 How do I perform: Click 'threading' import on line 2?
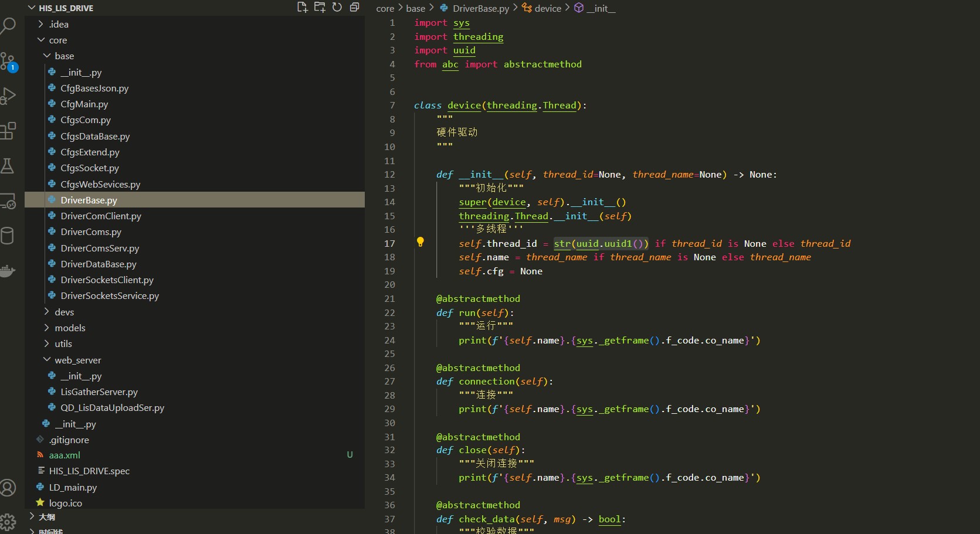478,36
